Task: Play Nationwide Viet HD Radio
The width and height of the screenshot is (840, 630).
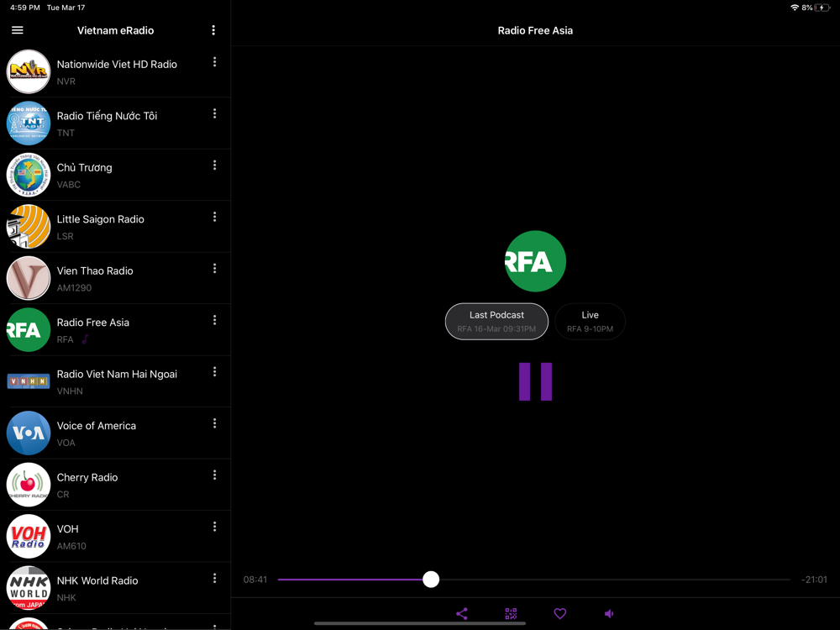Action: (x=115, y=71)
